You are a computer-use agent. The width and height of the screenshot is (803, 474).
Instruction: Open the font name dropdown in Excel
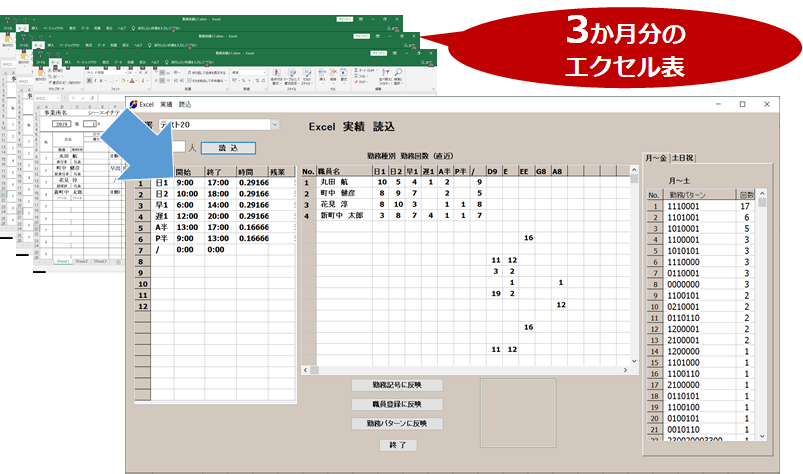pyautogui.click(x=125, y=73)
